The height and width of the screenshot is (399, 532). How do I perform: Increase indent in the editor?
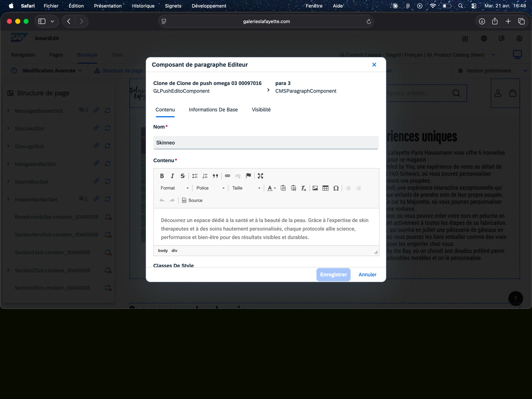358,188
